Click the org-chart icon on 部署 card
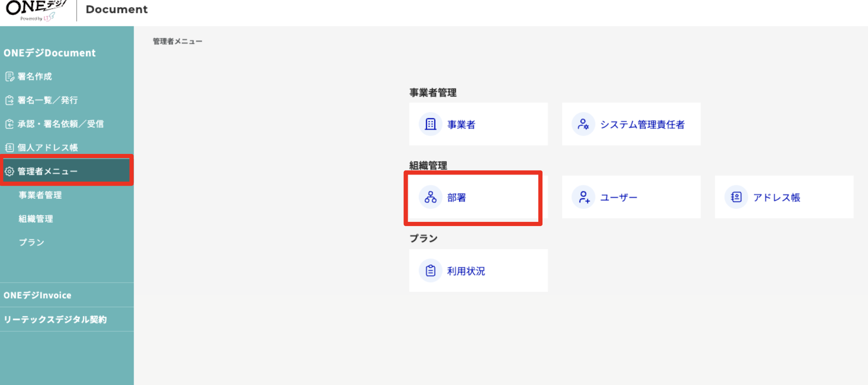 [431, 197]
